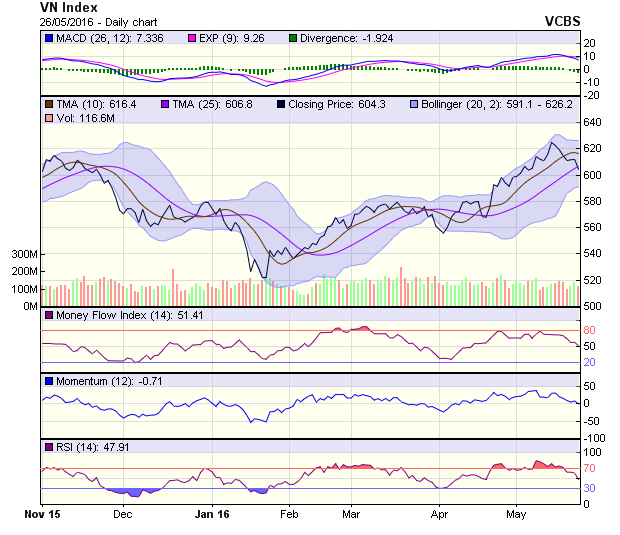The height and width of the screenshot is (535, 620).
Task: Select the brown TMA (10) legend swatch
Action: click(x=48, y=104)
